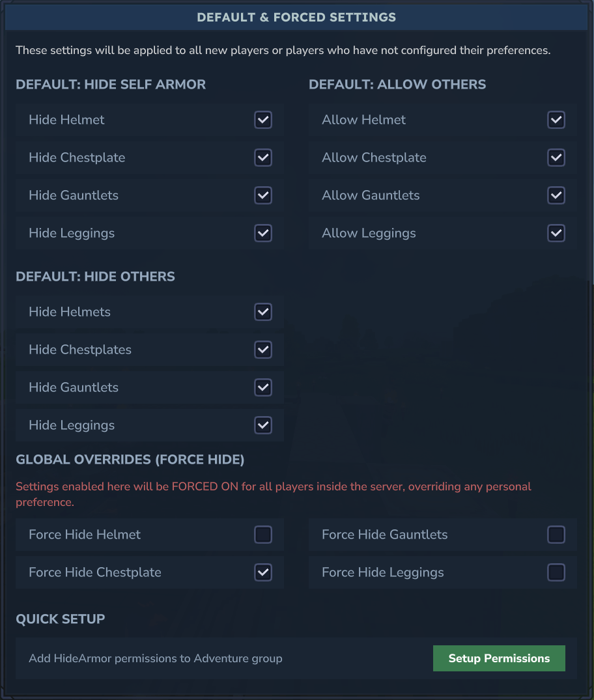The width and height of the screenshot is (594, 700).
Task: Uncheck the Allow Chestplate option
Action: [556, 158]
